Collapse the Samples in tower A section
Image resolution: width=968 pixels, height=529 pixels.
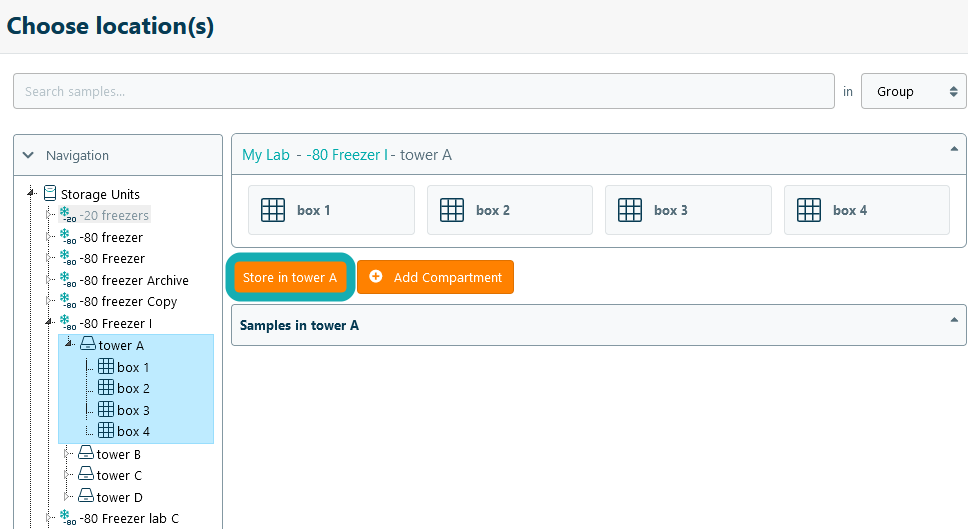[952, 320]
